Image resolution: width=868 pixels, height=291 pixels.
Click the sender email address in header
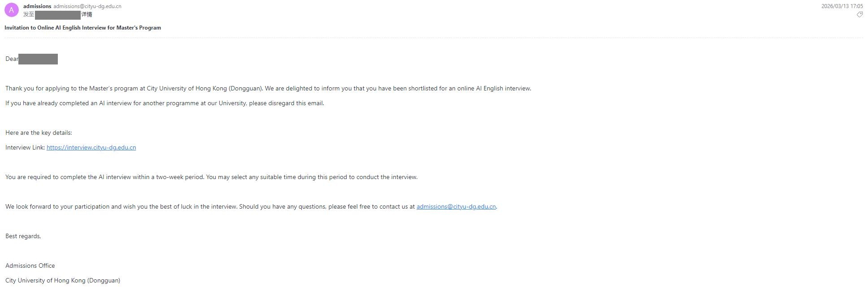click(87, 6)
